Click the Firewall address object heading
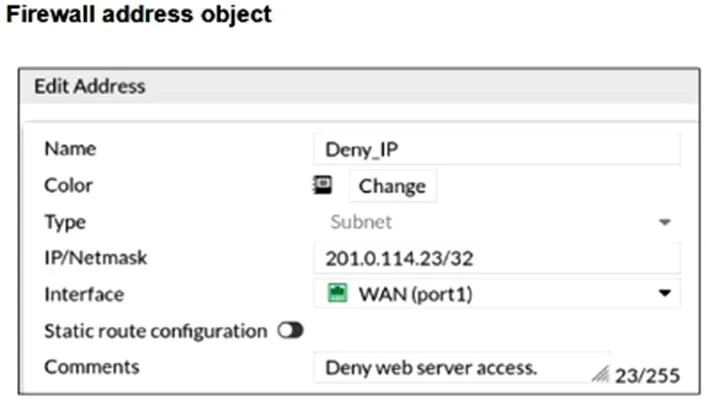Screen dimensions: 706x404 (139, 14)
